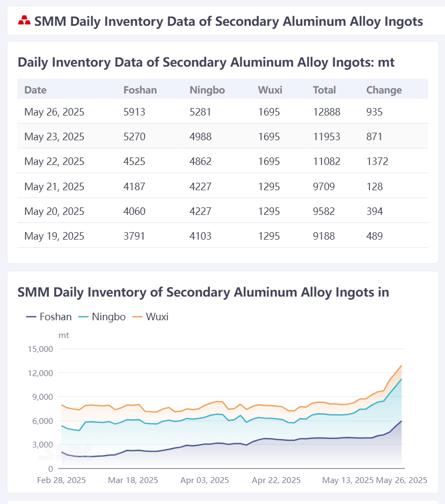This screenshot has height=504, width=445.
Task: Click Total value 12888
Action: coord(326,112)
